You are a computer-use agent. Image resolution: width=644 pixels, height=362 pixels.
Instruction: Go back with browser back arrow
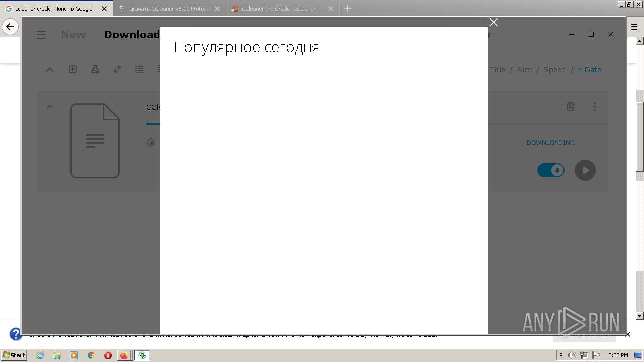coord(10,27)
